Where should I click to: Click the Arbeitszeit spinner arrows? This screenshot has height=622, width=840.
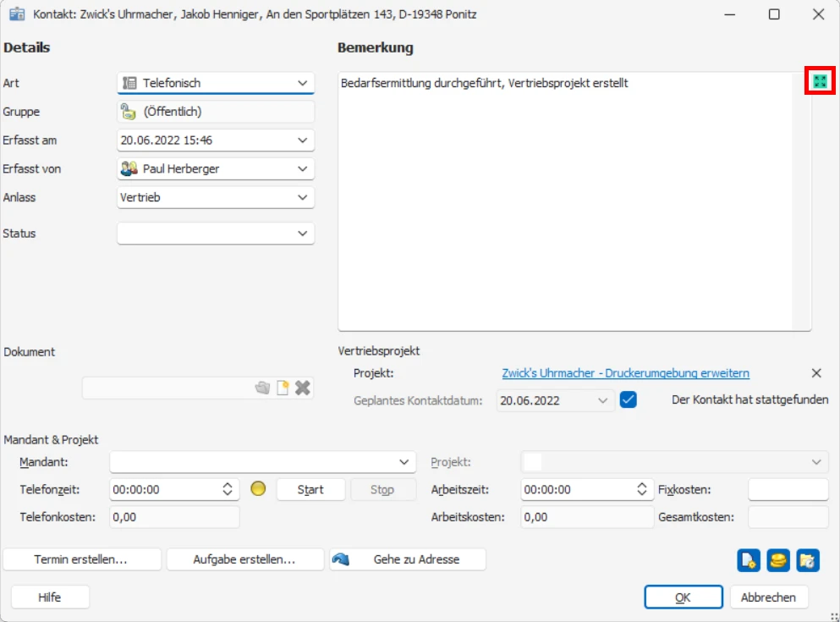click(x=642, y=489)
